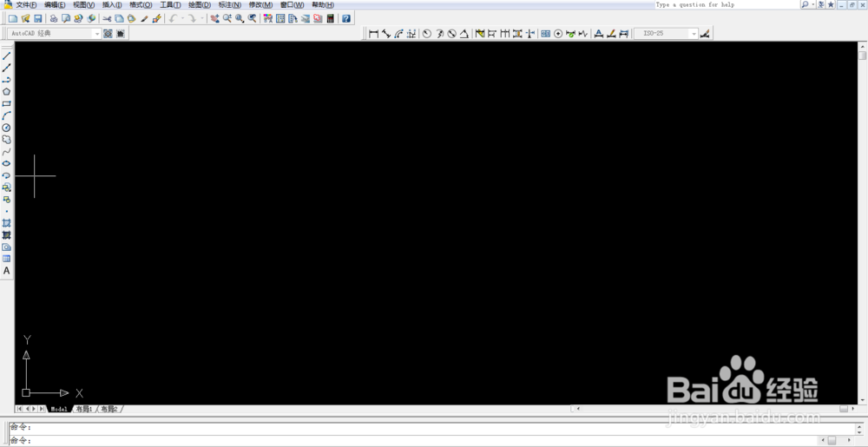Image resolution: width=868 pixels, height=447 pixels.
Task: Open the 视图(V) menu
Action: [84, 4]
